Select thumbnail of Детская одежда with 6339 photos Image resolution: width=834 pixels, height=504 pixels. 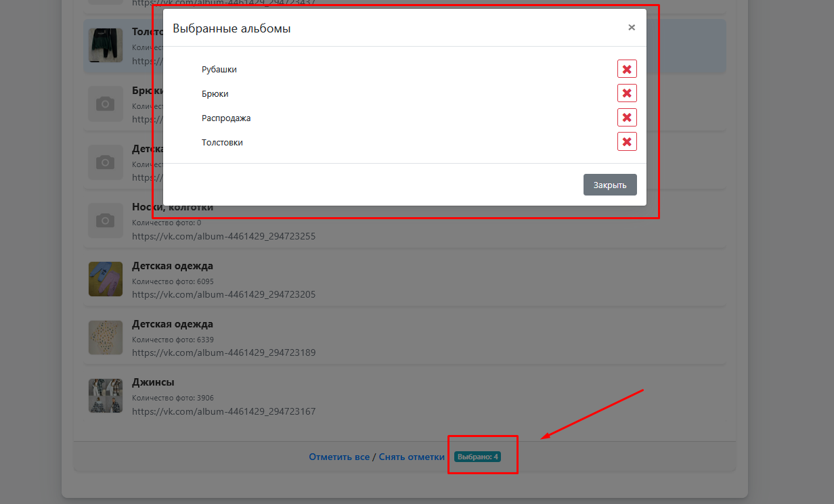tap(106, 338)
